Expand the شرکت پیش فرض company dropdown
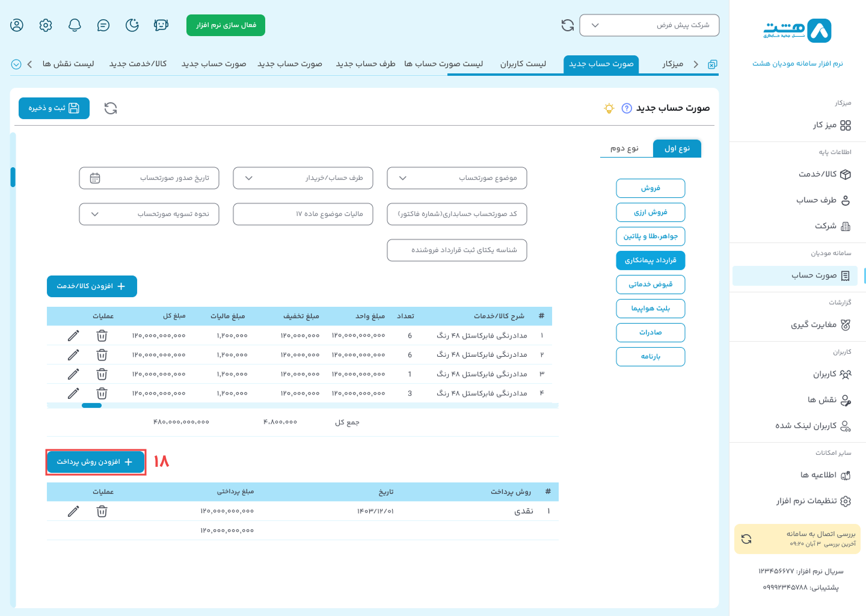This screenshot has height=616, width=866. coord(649,25)
